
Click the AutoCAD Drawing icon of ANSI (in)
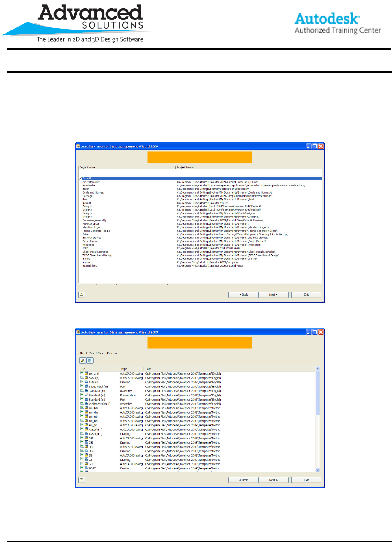click(86, 378)
